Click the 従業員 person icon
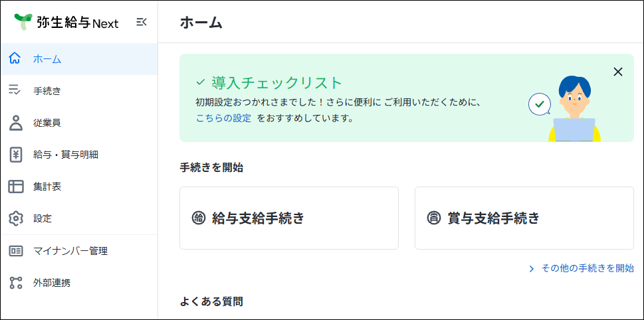This screenshot has width=644, height=320. 16,123
